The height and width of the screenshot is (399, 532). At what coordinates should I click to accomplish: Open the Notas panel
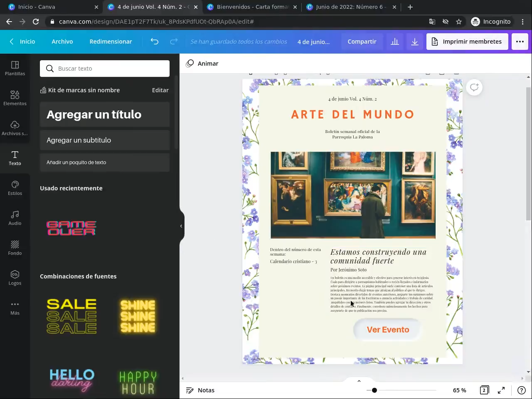click(x=200, y=390)
